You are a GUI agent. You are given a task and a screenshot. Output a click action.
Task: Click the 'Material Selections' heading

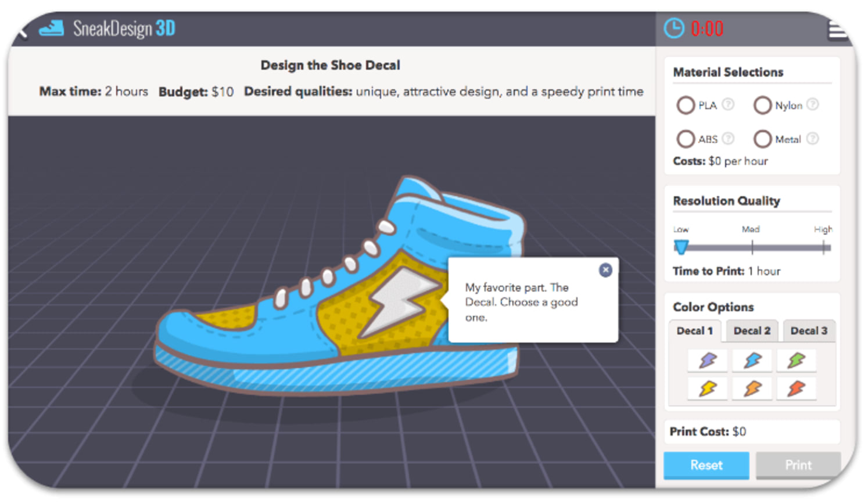pyautogui.click(x=728, y=72)
